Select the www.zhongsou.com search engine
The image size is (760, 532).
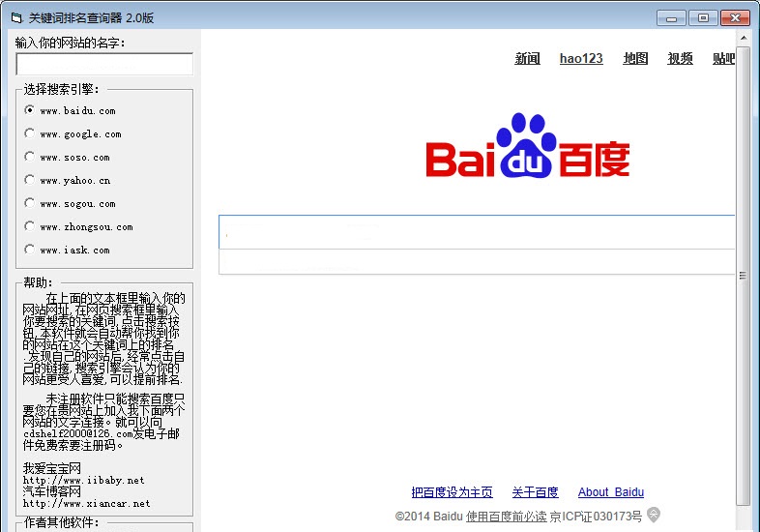[79, 226]
